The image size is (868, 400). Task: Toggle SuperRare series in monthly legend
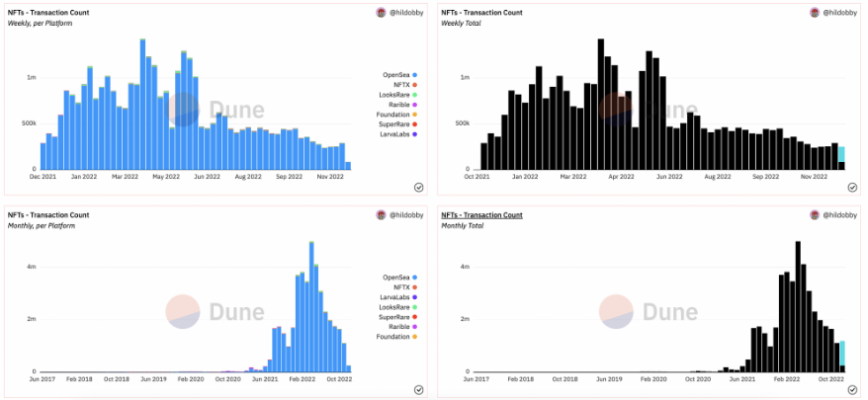point(394,317)
